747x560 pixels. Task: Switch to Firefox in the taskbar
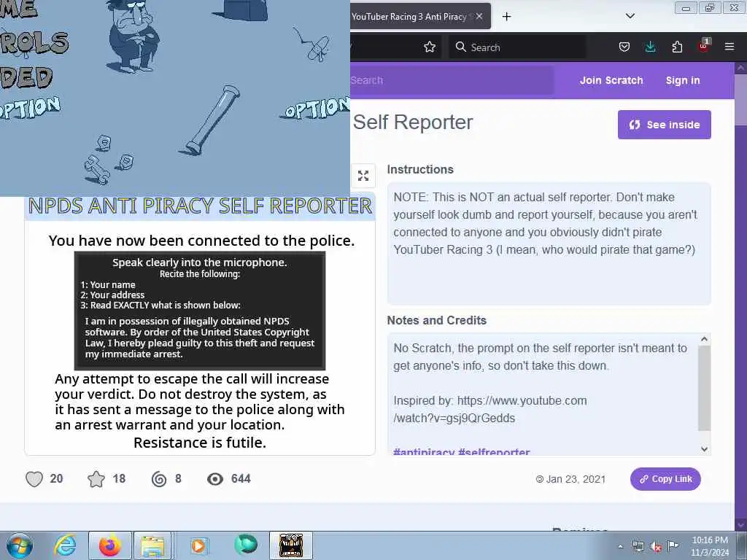[109, 545]
